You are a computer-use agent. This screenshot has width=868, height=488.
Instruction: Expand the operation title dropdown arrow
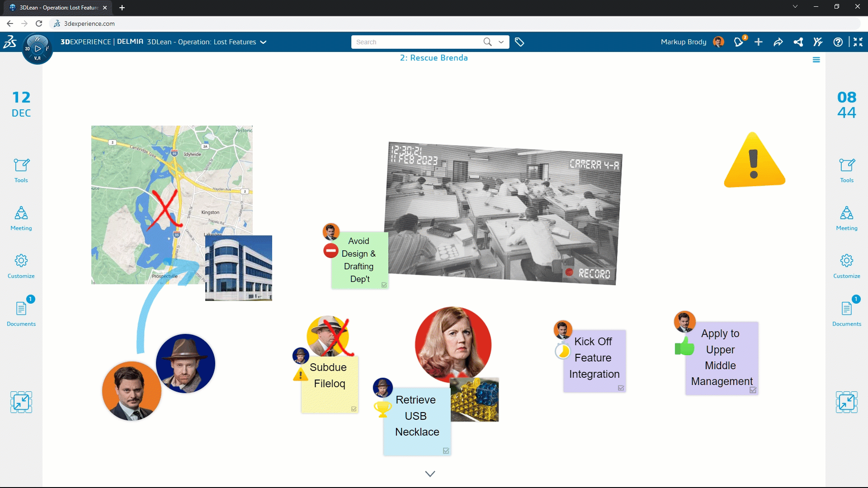[x=263, y=42]
